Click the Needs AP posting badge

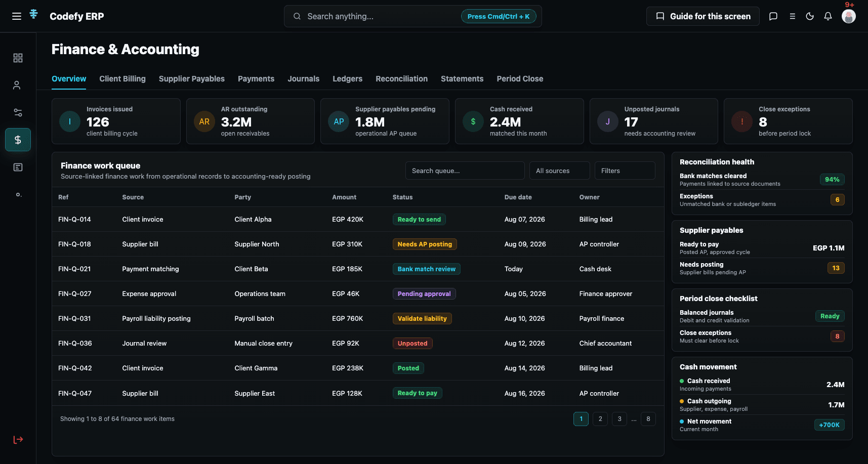pos(425,244)
